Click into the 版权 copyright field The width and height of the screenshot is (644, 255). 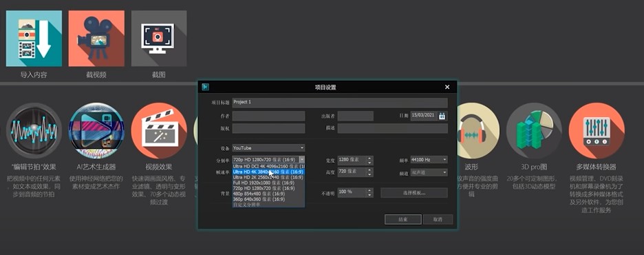pyautogui.click(x=268, y=128)
